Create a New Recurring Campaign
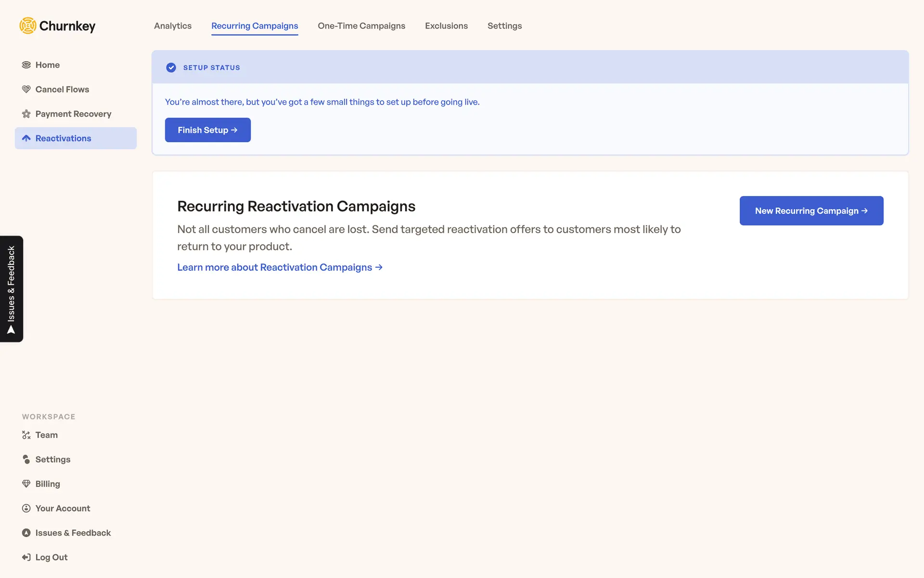Viewport: 924px width, 578px height. (x=811, y=210)
